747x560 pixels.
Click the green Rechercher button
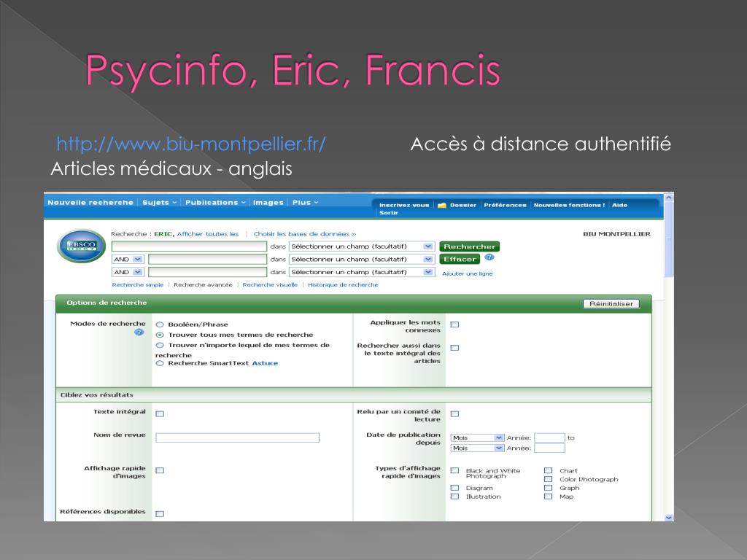469,246
